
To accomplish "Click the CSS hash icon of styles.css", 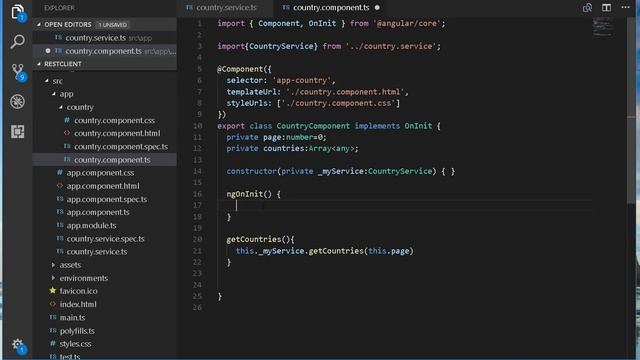I will coord(53,343).
